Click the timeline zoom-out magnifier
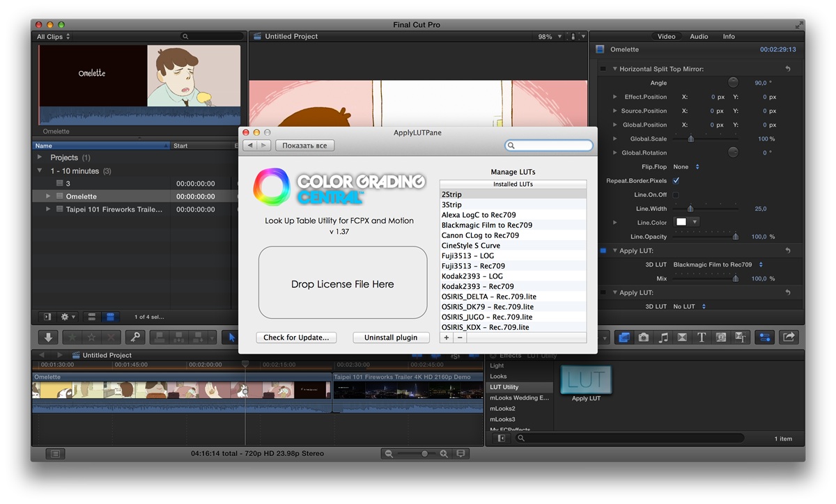 coord(387,453)
